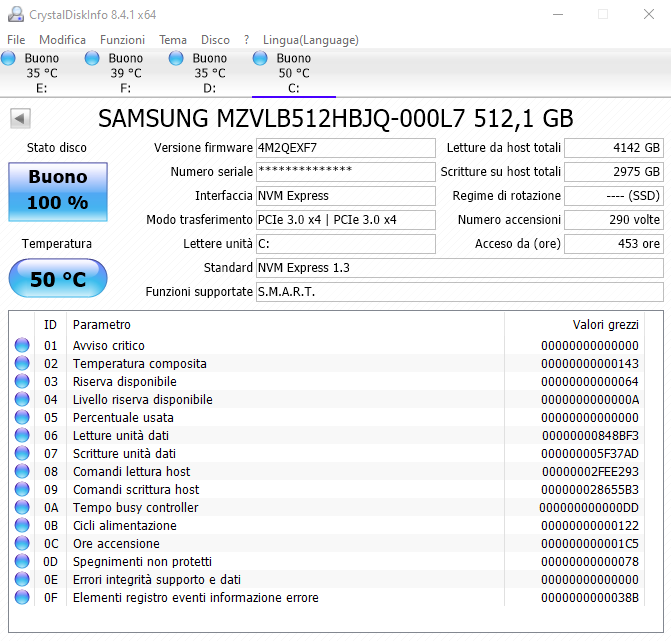The height and width of the screenshot is (641, 671).
Task: Click the blue status orb for drive F:
Action: [x=92, y=58]
